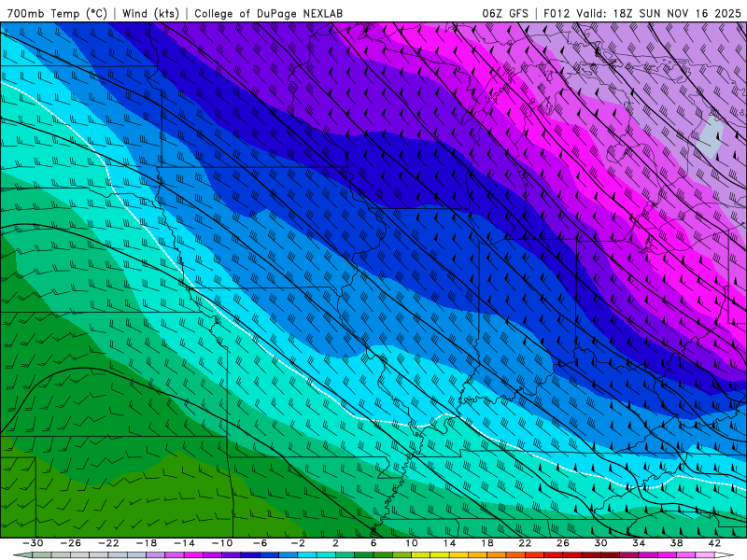747x560 pixels.
Task: Click the 30 color scale label
Action: (600, 543)
